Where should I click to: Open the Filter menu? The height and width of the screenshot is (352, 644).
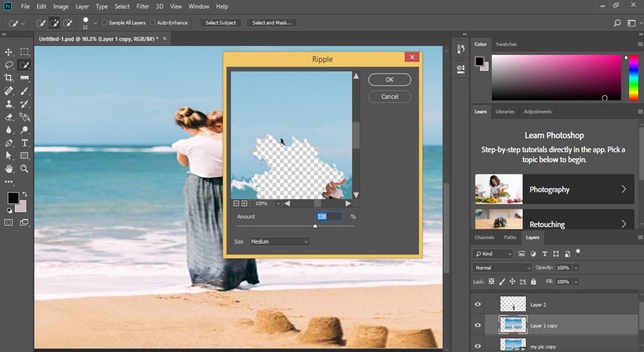(x=143, y=7)
